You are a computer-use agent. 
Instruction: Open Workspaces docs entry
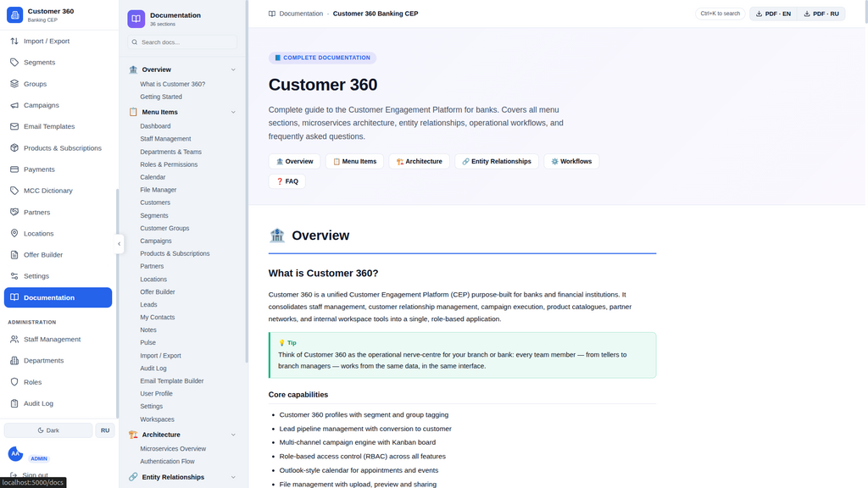click(x=157, y=419)
